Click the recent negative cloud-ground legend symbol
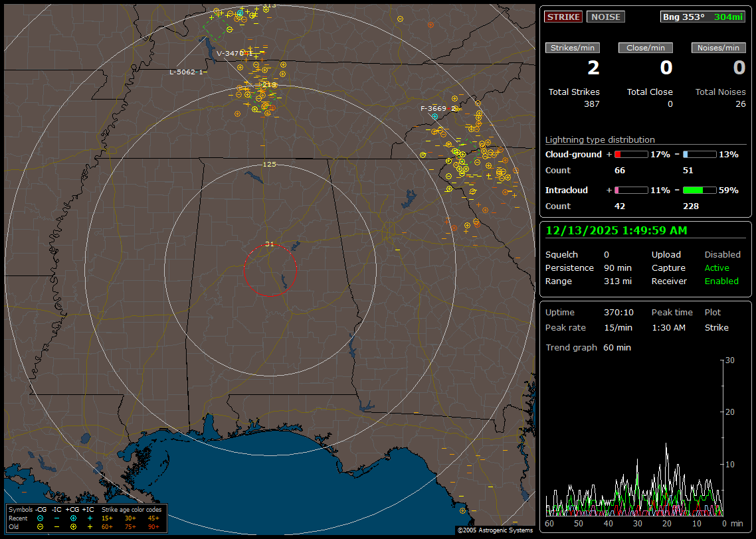This screenshot has width=756, height=539. coord(41,518)
